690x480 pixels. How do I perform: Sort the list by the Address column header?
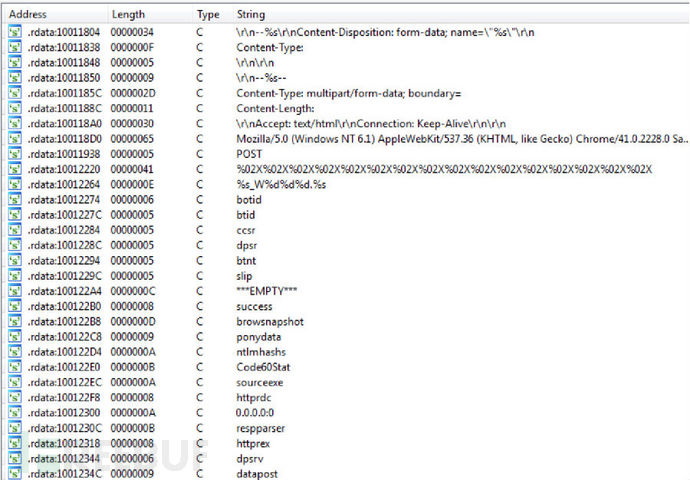(x=27, y=15)
